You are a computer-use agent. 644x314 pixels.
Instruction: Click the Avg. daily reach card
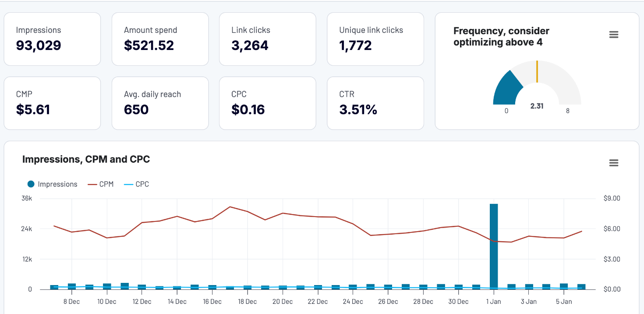160,103
